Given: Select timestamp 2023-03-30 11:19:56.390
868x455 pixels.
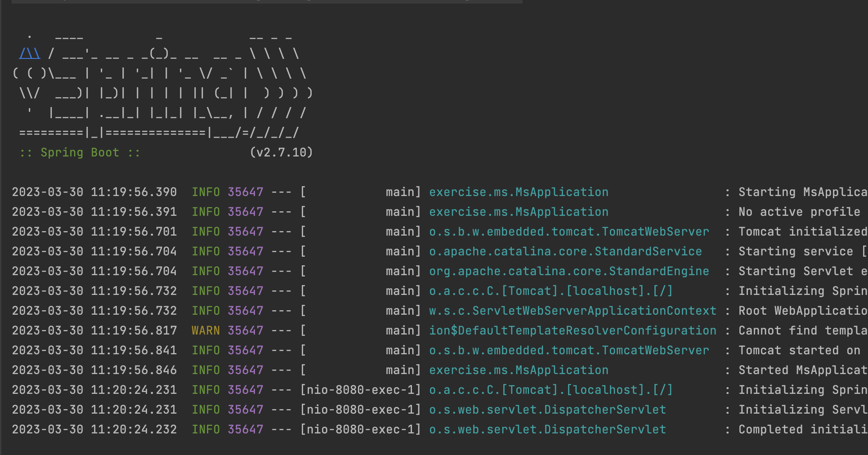Looking at the screenshot, I should coord(94,192).
